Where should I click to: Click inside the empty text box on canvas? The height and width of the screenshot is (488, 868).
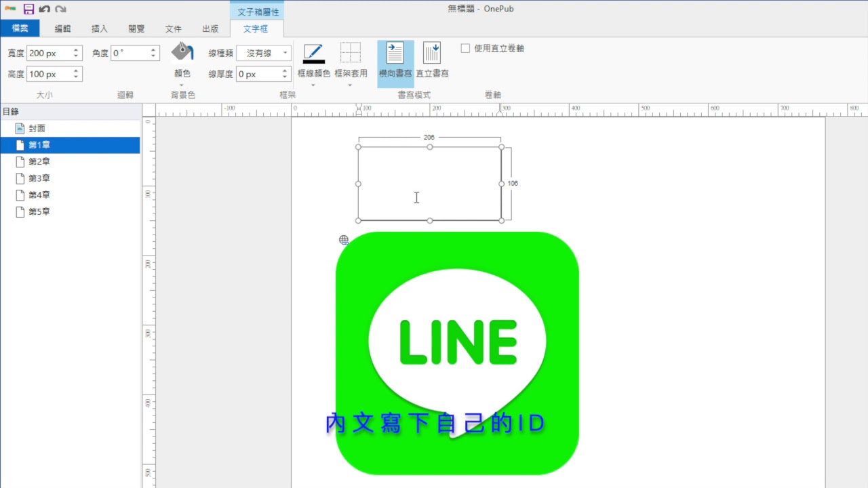tap(429, 184)
